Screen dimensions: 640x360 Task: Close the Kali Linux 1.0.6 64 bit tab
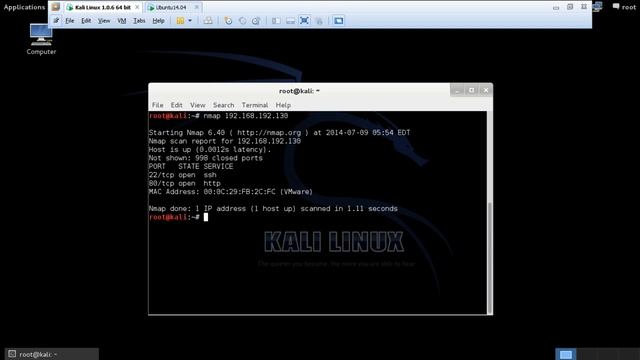137,7
